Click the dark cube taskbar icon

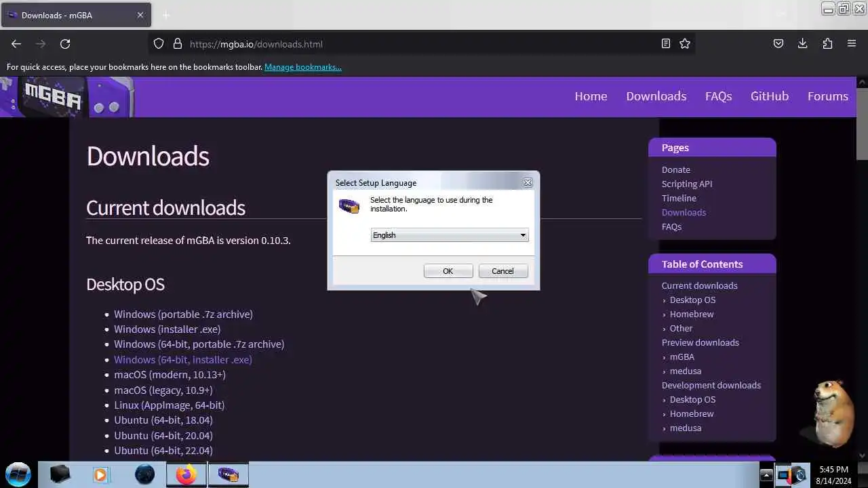[x=60, y=474]
